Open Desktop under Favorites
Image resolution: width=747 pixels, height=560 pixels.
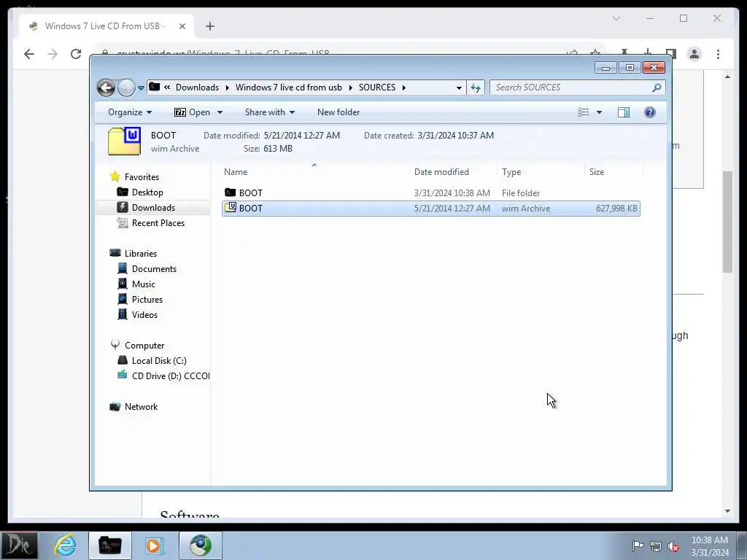(x=147, y=192)
